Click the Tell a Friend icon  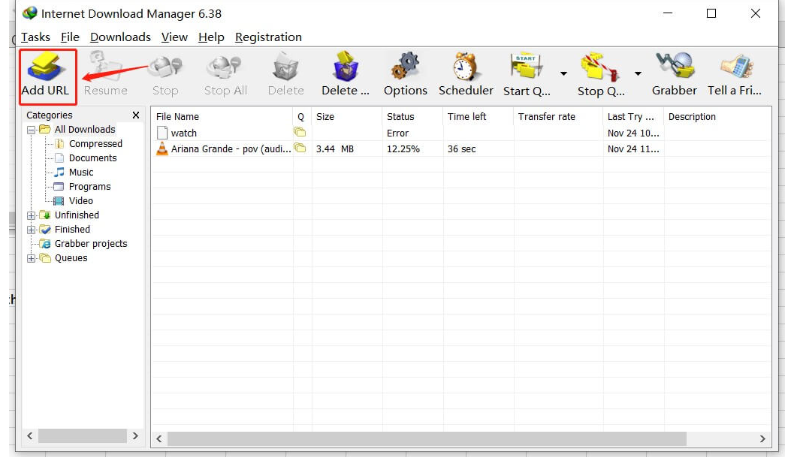[736, 67]
